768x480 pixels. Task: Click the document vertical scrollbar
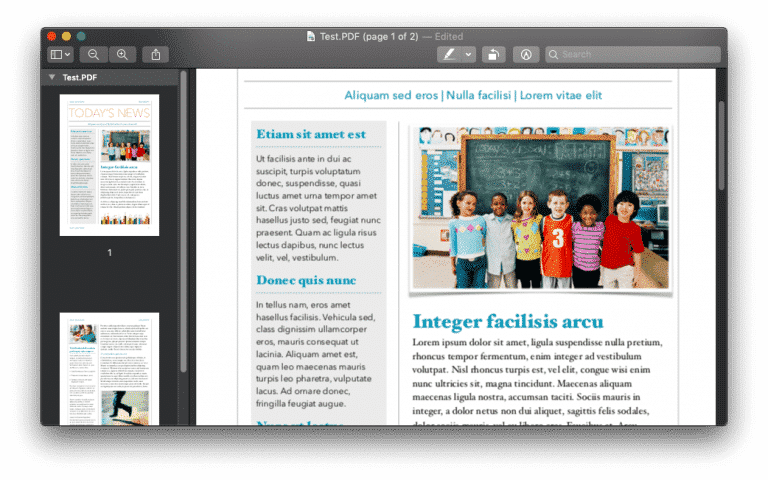[x=721, y=145]
